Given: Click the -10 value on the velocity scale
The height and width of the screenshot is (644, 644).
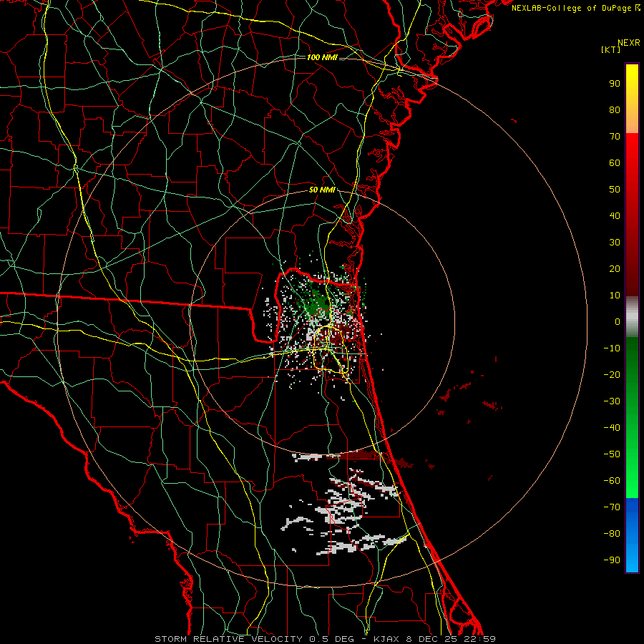Looking at the screenshot, I should tap(612, 348).
